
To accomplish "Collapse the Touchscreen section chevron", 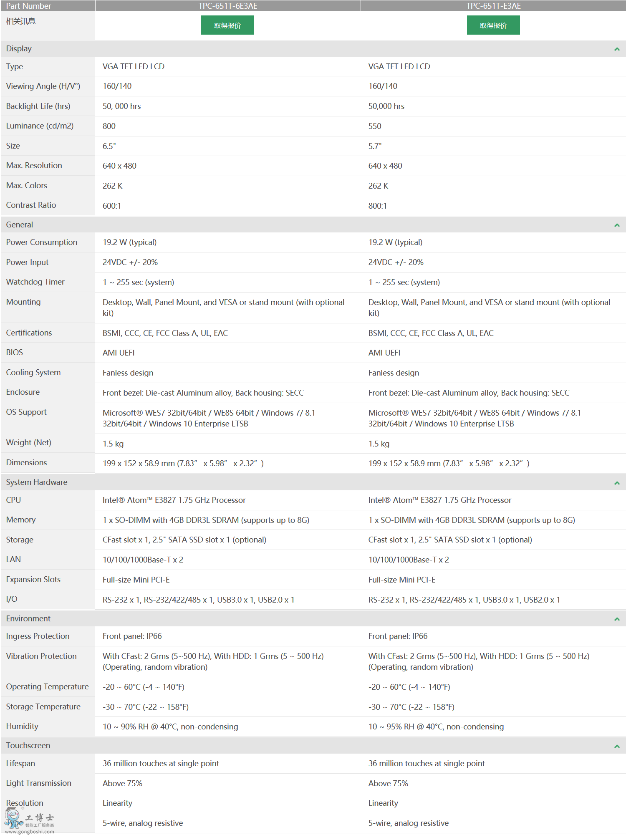I will [616, 746].
